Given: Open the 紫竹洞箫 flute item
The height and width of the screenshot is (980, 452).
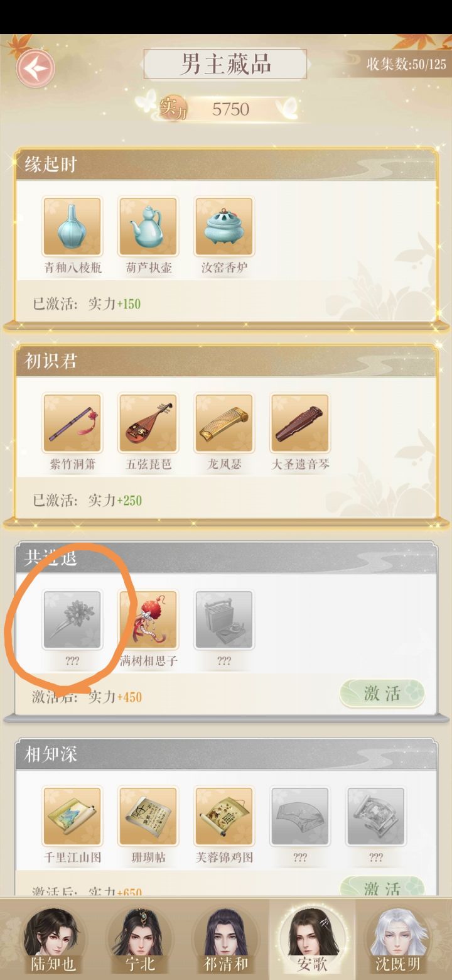Looking at the screenshot, I should tap(72, 423).
